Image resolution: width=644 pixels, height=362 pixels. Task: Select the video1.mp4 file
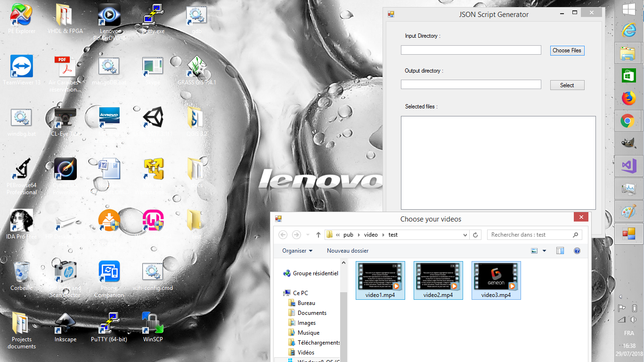coord(380,280)
